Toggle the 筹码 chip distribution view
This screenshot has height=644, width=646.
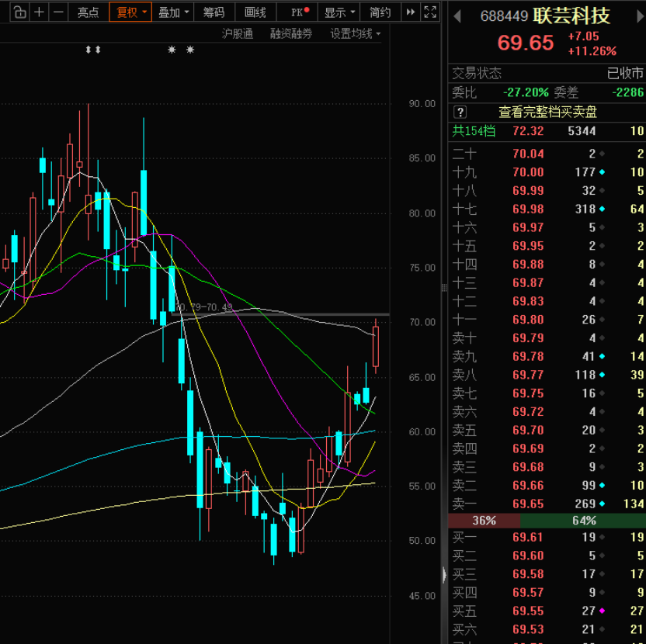pyautogui.click(x=214, y=12)
